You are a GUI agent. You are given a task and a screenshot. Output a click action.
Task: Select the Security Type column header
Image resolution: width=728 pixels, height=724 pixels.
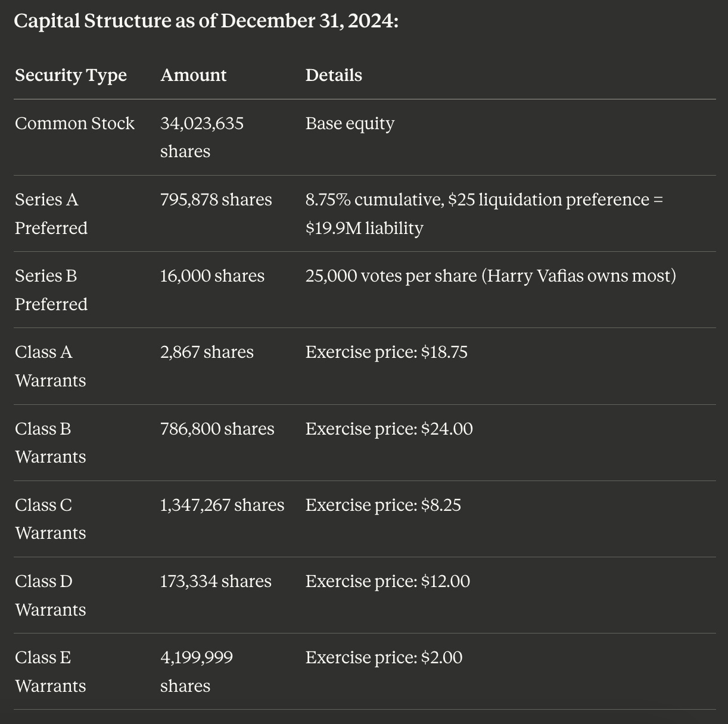pos(71,76)
